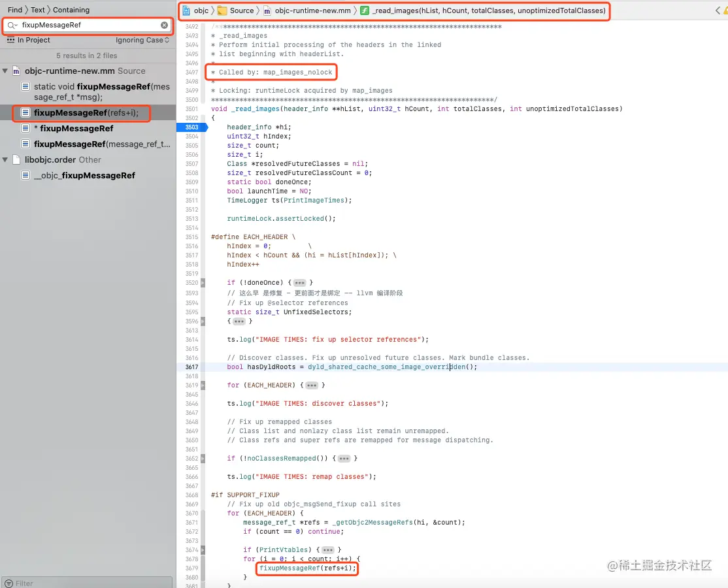This screenshot has width=728, height=588.
Task: Select the Text breadcrumb item
Action: click(38, 10)
